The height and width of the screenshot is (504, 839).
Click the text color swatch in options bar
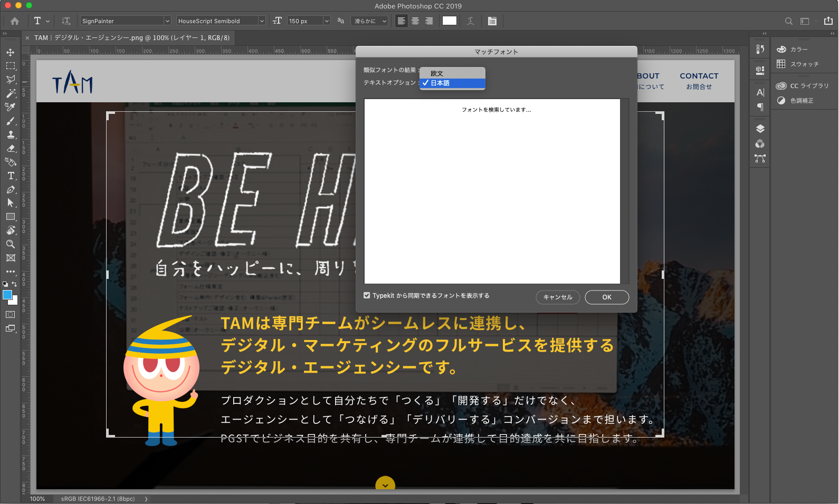coord(450,21)
